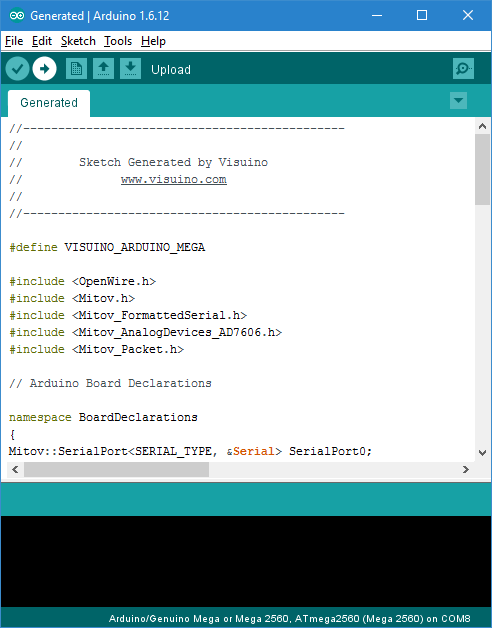Select the Generated tab
This screenshot has width=492, height=628.
[49, 103]
